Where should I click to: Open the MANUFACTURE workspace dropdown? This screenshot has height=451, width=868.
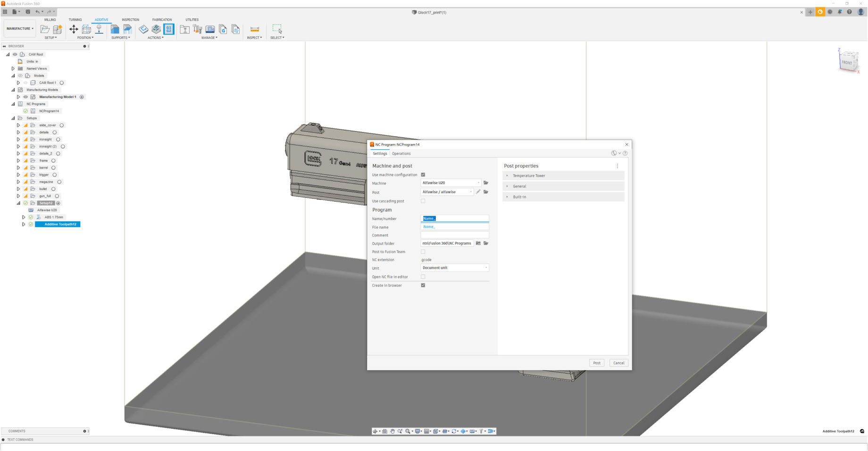[20, 28]
